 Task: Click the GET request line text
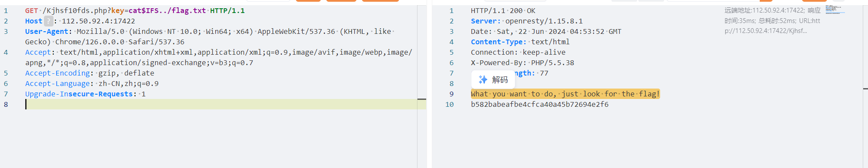click(x=135, y=10)
